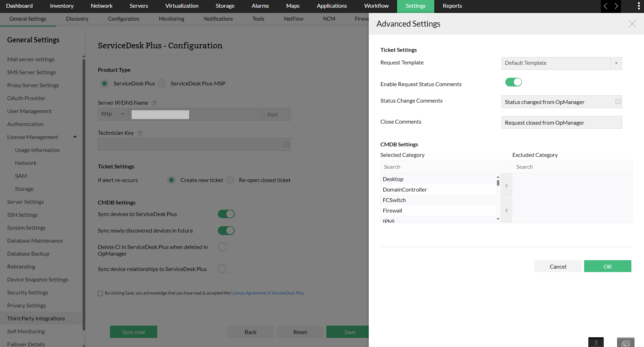
Task: Move selected category to Excluded using right arrow
Action: (x=506, y=185)
